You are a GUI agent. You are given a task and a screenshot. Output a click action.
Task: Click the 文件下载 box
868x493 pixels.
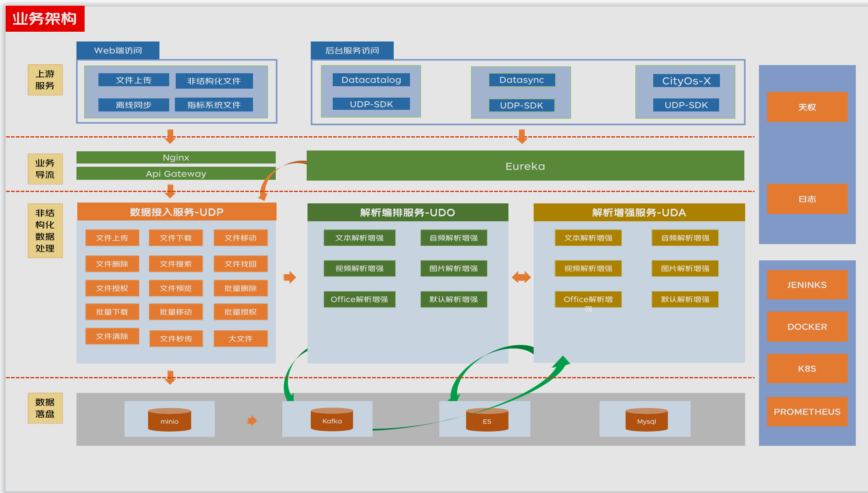(x=176, y=238)
